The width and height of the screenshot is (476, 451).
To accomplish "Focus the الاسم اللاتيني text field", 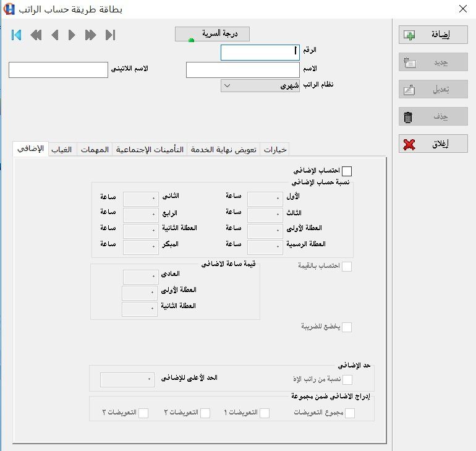I will tap(58, 70).
